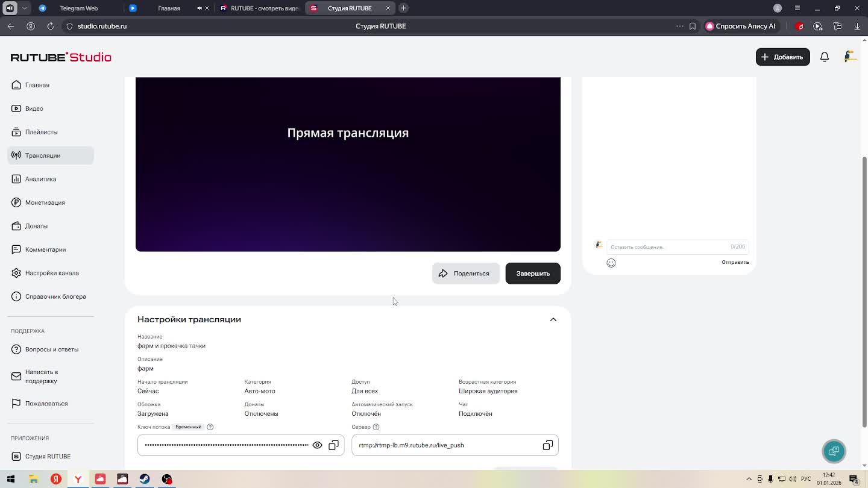Click the 'Широкая аудитория' age category value
The height and width of the screenshot is (488, 868).
(488, 391)
